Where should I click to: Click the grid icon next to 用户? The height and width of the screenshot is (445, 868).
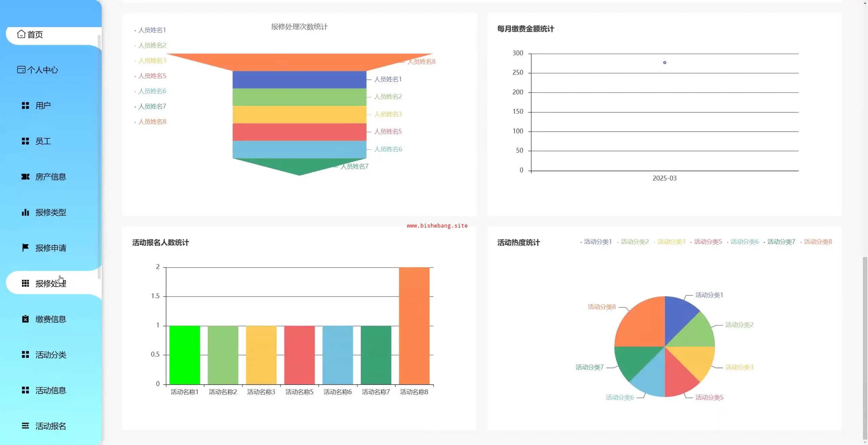click(25, 105)
